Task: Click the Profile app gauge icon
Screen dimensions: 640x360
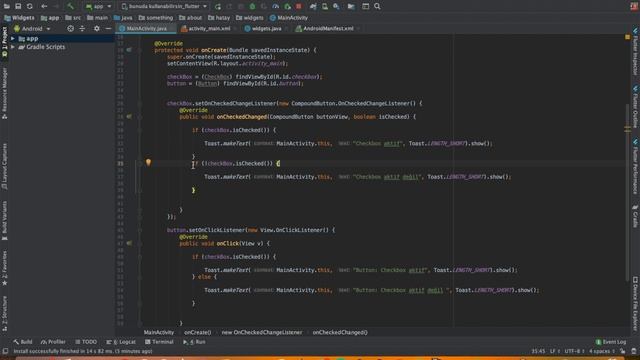Action: coord(276,6)
